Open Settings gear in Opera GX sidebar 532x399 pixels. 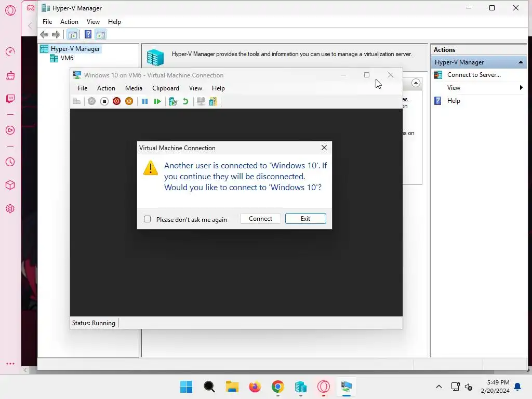point(10,209)
